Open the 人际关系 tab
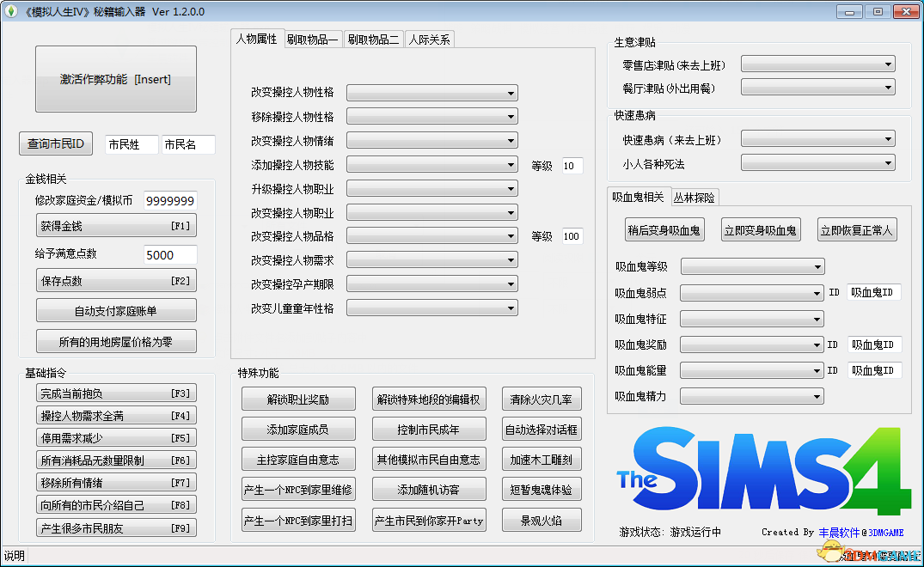Viewport: 924px width, 567px height. [x=429, y=40]
